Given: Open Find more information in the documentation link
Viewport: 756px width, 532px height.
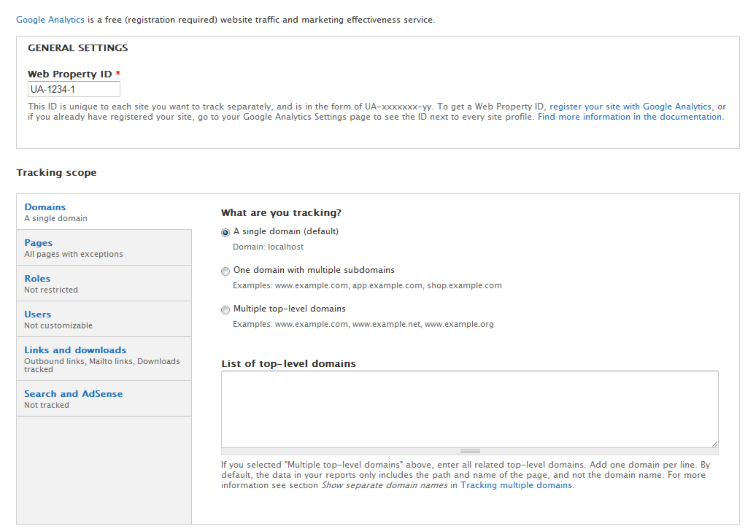Looking at the screenshot, I should (630, 117).
